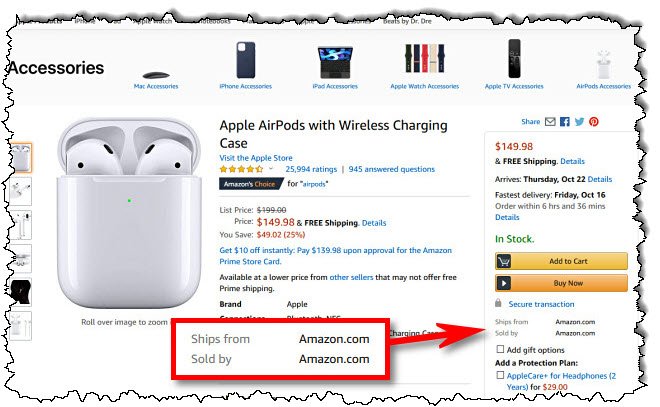Viewport: 660px width, 407px height.
Task: Click the Buy Now button
Action: [x=561, y=283]
